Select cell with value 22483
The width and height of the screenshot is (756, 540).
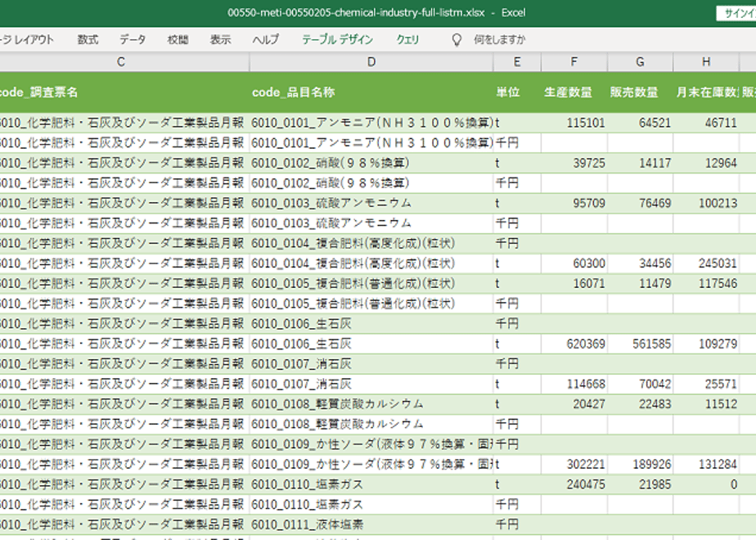click(641, 404)
